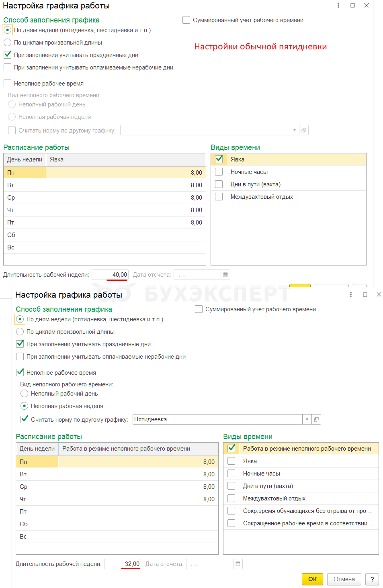Click the Отмена button
This screenshot has width=383, height=588.
(x=344, y=579)
